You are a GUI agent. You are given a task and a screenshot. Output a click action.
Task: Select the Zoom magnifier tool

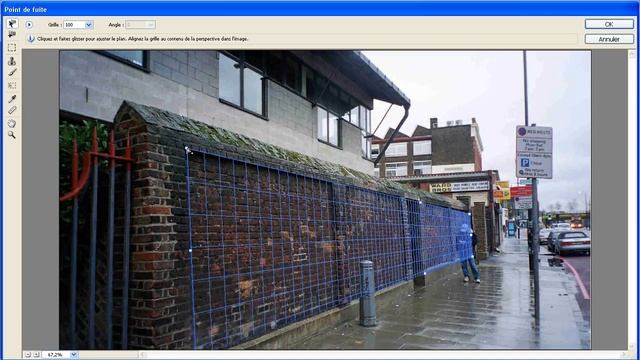[x=12, y=135]
